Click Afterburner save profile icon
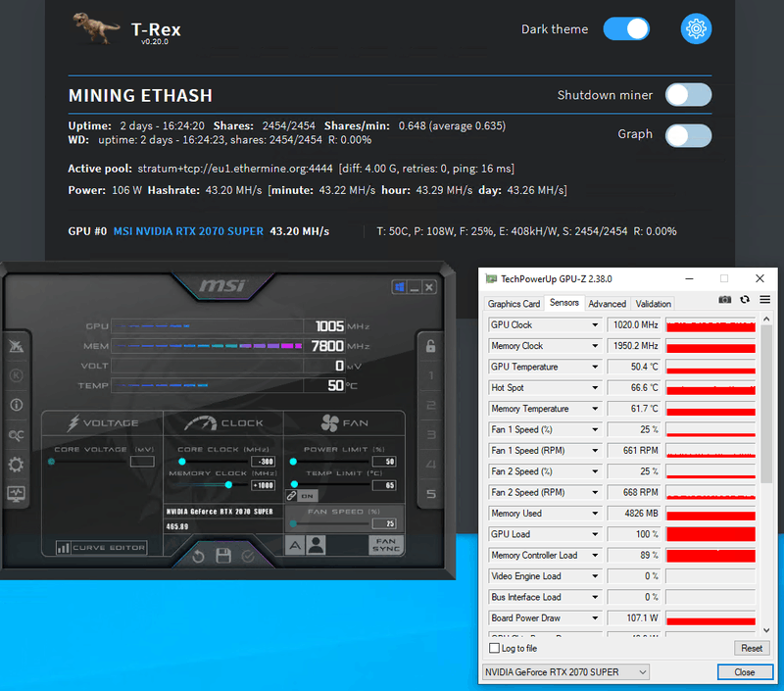 pyautogui.click(x=223, y=556)
